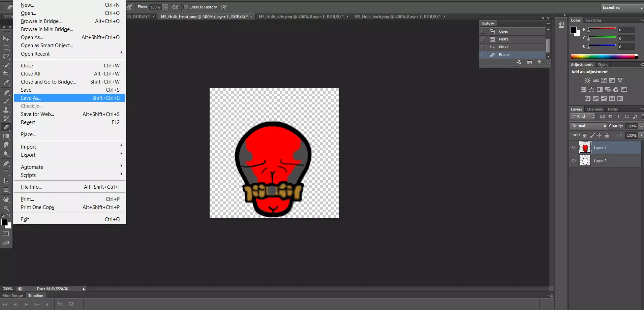Open the Flow percentage dropdown
The height and width of the screenshot is (310, 644).
[x=165, y=7]
